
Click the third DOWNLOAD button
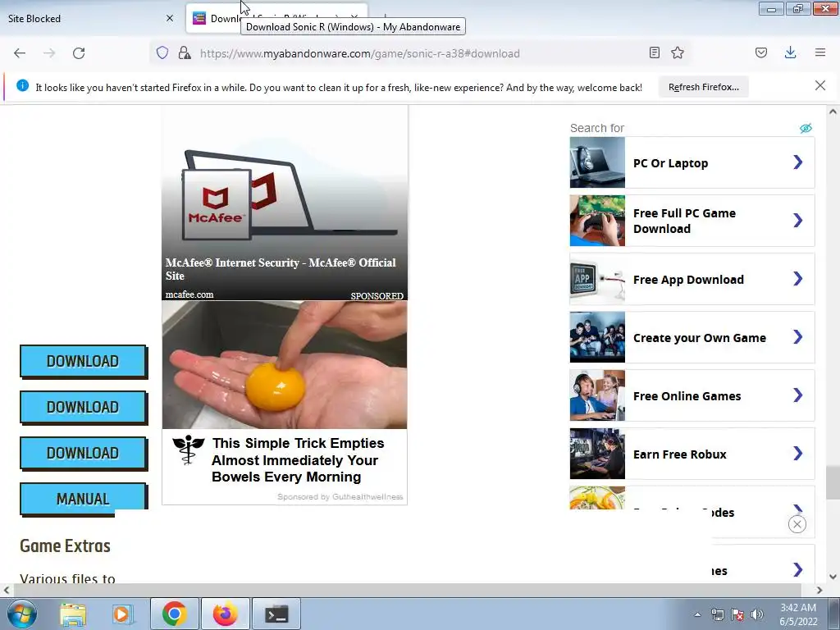click(83, 453)
